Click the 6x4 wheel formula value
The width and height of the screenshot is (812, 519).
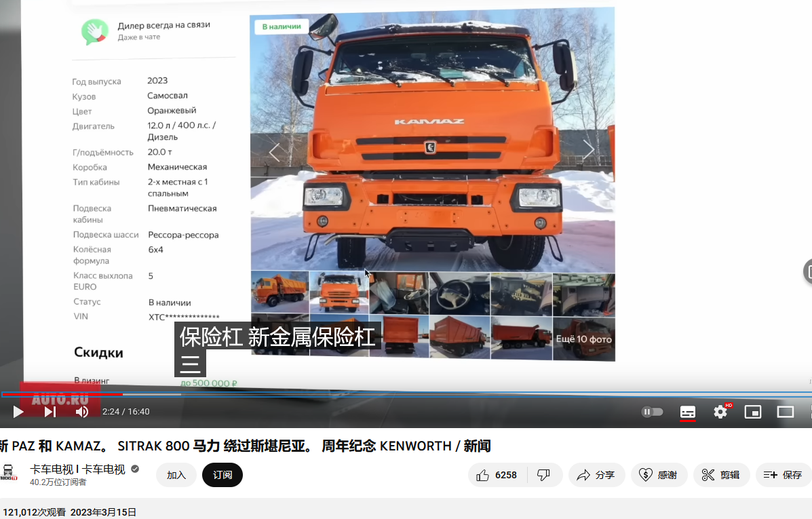pyautogui.click(x=155, y=250)
